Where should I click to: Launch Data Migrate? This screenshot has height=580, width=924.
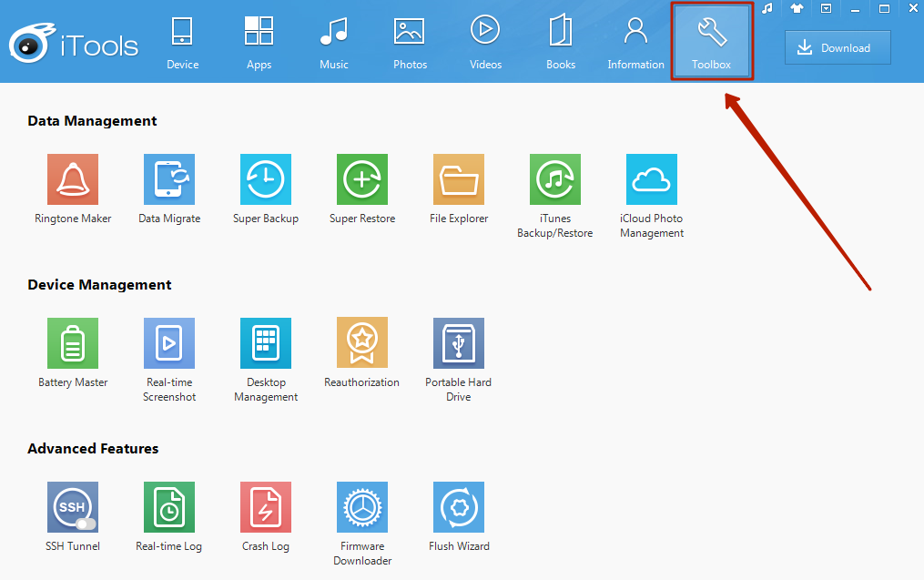tap(169, 179)
